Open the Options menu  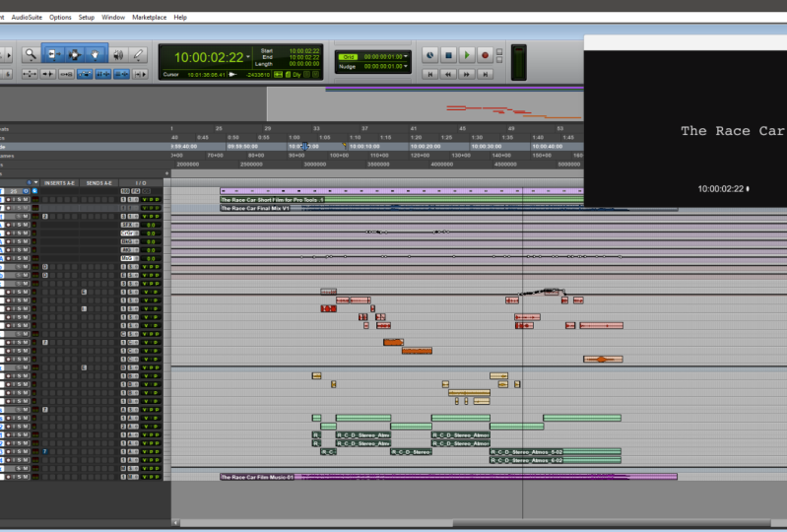(x=60, y=17)
